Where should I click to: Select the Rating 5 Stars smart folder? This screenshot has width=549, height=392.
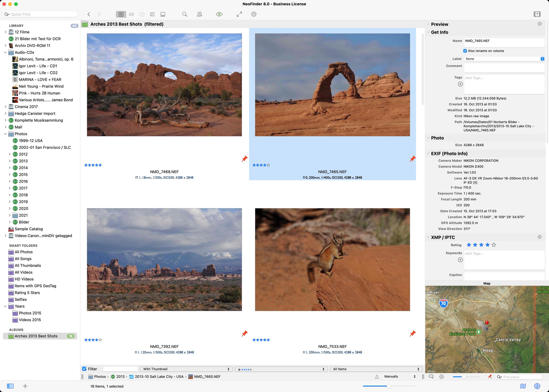click(27, 293)
